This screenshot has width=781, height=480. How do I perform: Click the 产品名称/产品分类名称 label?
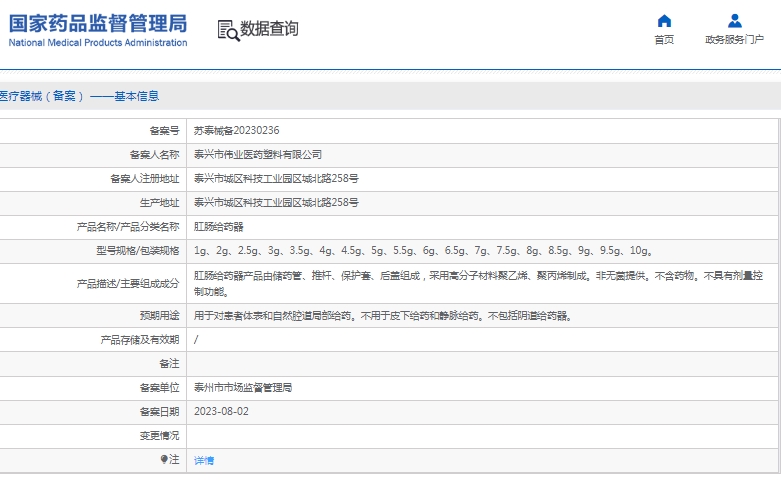[x=128, y=227]
